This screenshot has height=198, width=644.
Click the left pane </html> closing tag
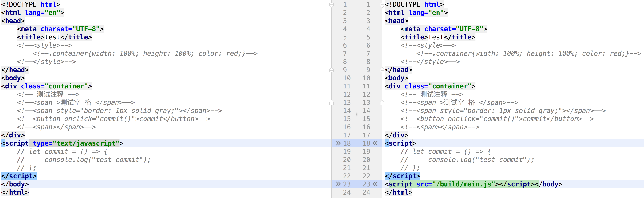pyautogui.click(x=15, y=192)
